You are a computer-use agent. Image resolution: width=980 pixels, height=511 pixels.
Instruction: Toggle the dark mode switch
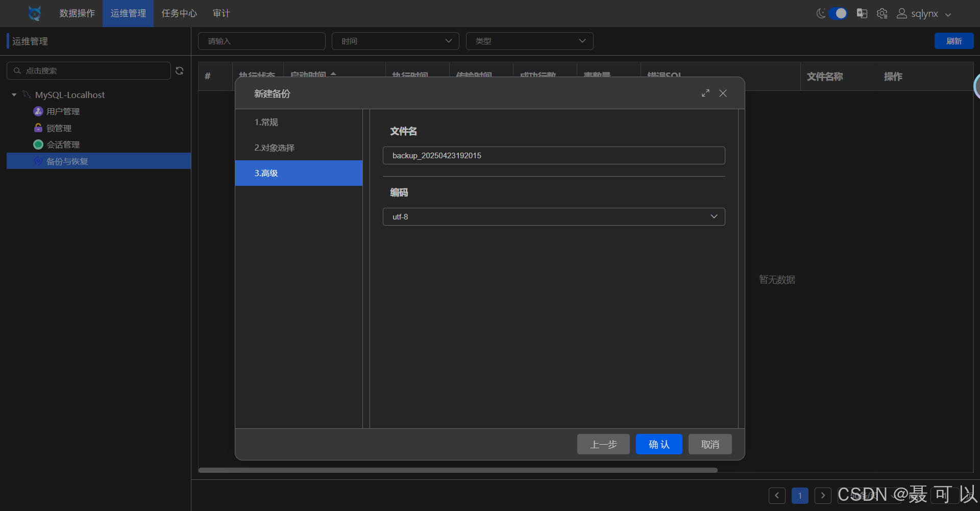pos(838,13)
